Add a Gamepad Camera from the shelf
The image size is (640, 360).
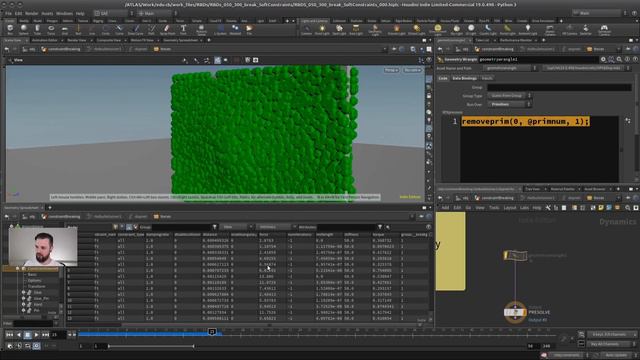point(604,29)
